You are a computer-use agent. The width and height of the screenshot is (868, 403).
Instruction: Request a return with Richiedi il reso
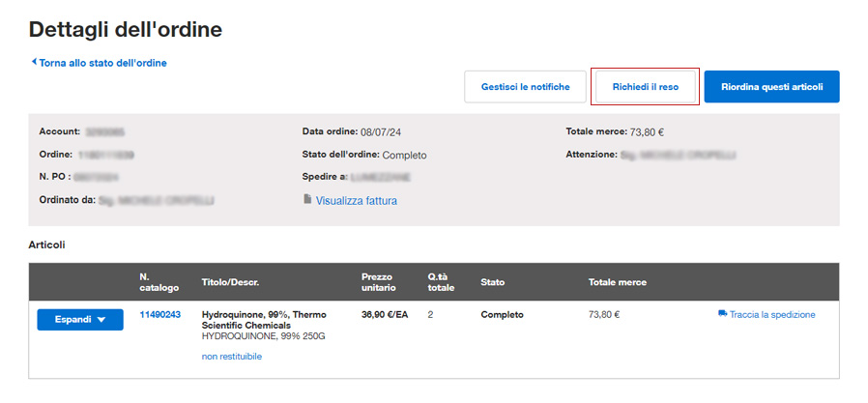click(645, 86)
